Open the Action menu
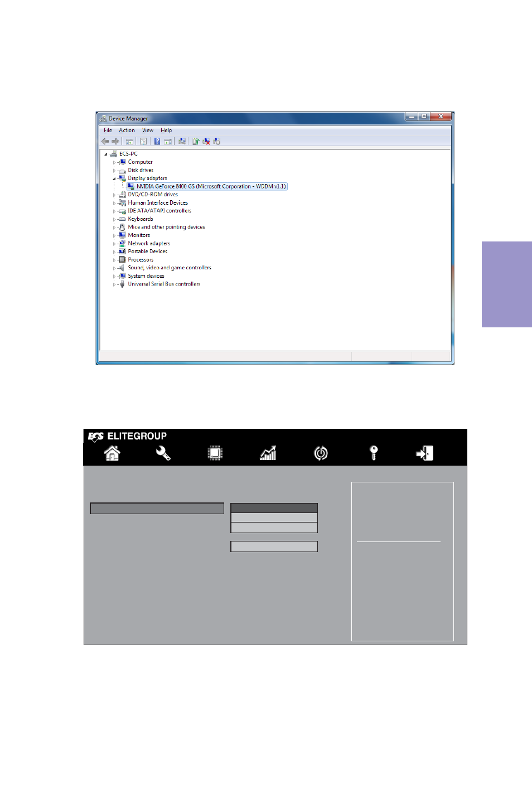532x798 pixels. click(127, 130)
